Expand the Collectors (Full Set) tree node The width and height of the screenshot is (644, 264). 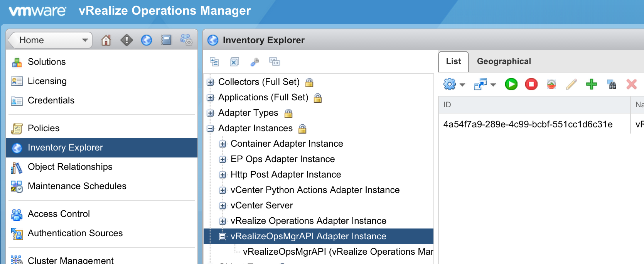click(x=211, y=82)
